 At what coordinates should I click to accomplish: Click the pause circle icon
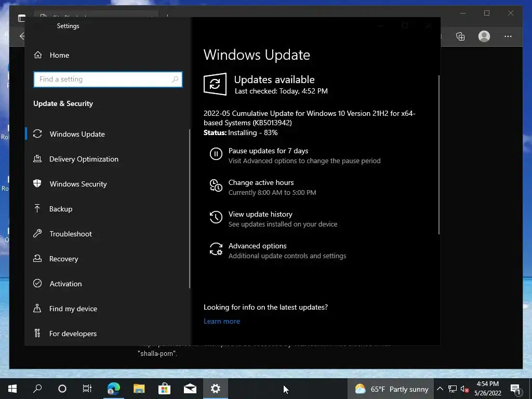point(216,154)
